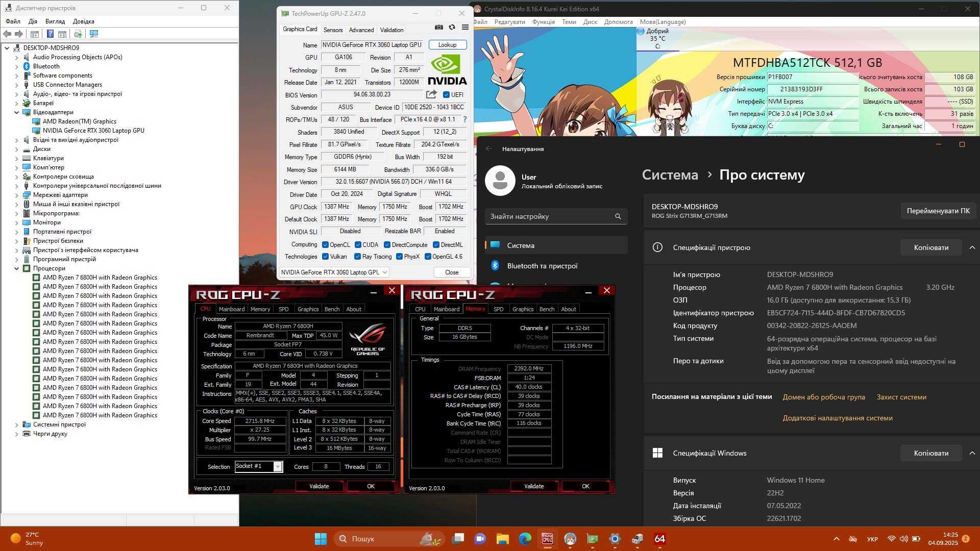Toggle the PhysX checkbox
This screenshot has width=980, height=551.
click(399, 257)
